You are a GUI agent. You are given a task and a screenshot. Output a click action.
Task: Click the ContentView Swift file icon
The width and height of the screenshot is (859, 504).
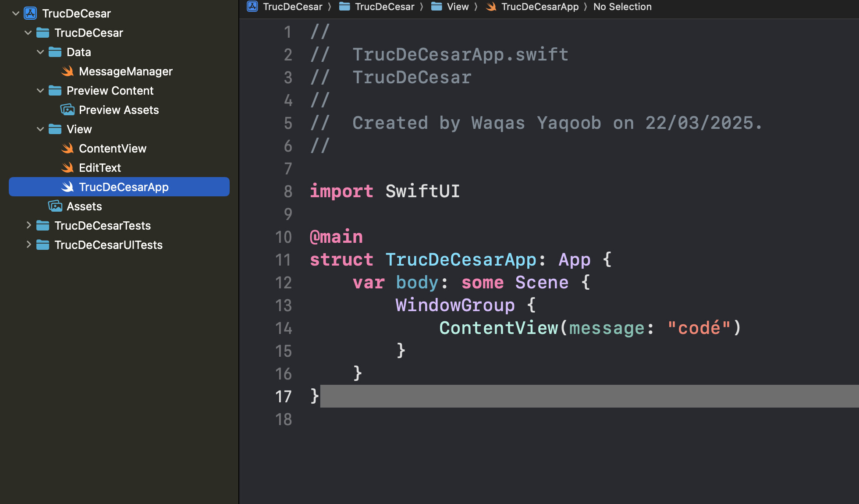point(67,148)
